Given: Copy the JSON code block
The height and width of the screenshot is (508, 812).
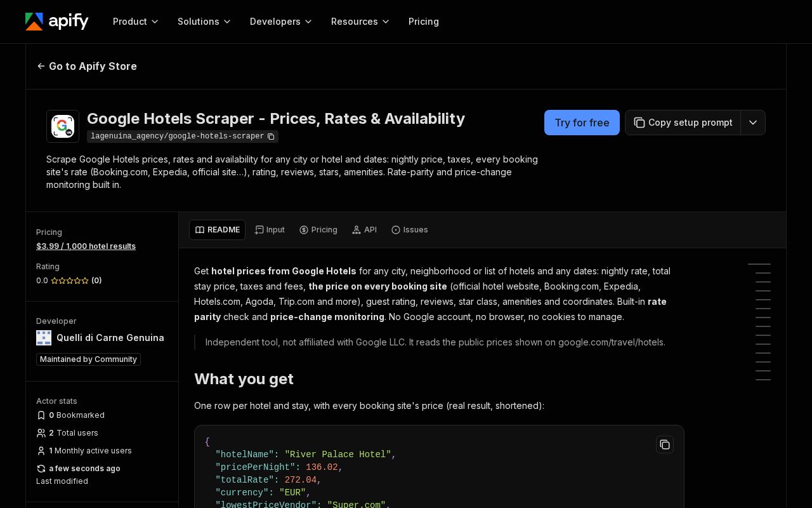Looking at the screenshot, I should 665,444.
